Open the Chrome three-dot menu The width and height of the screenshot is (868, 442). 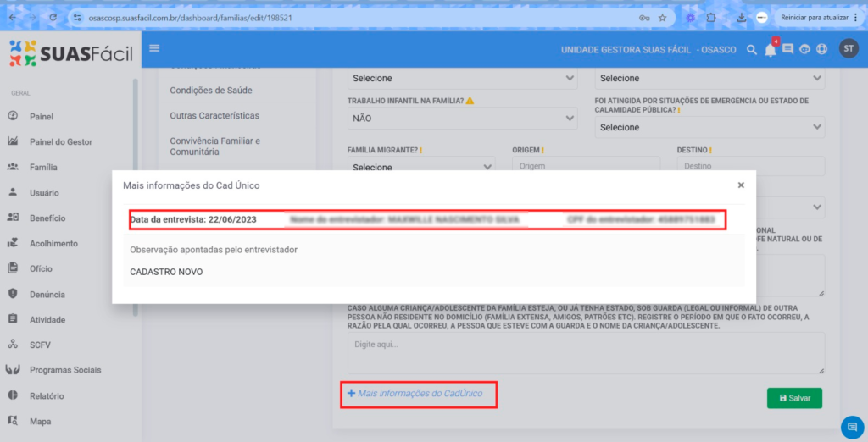pyautogui.click(x=856, y=18)
